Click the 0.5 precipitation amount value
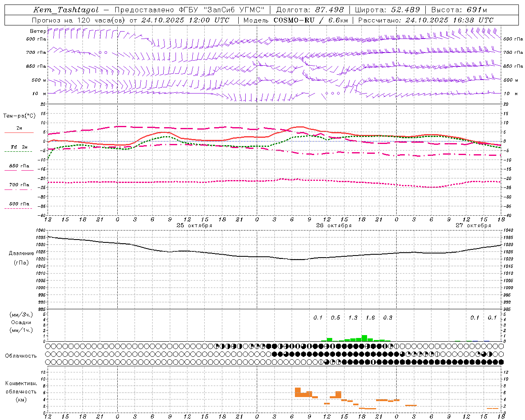This screenshot has height=420, width=525. [336, 318]
